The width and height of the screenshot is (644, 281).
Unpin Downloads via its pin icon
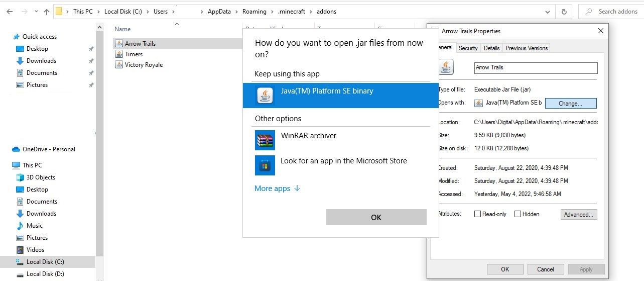[x=91, y=61]
